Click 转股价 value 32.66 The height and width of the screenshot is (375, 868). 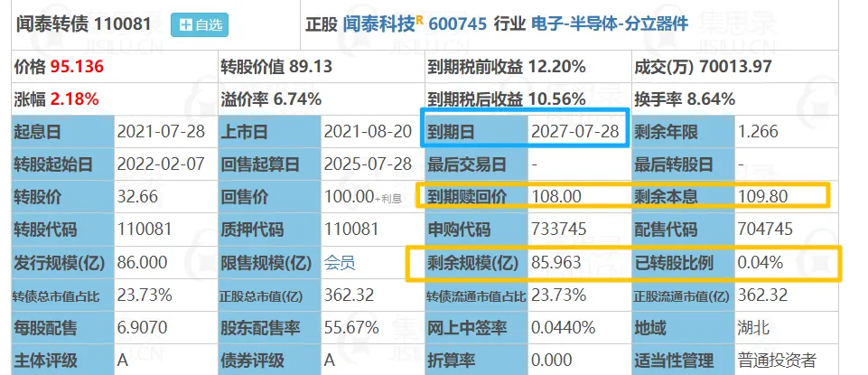[x=138, y=197]
